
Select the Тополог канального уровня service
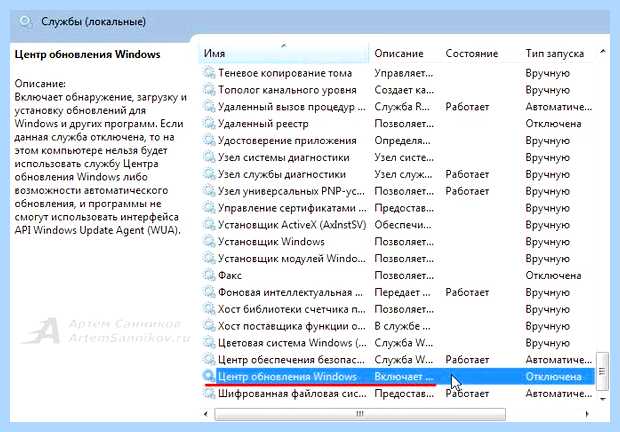pyautogui.click(x=287, y=90)
